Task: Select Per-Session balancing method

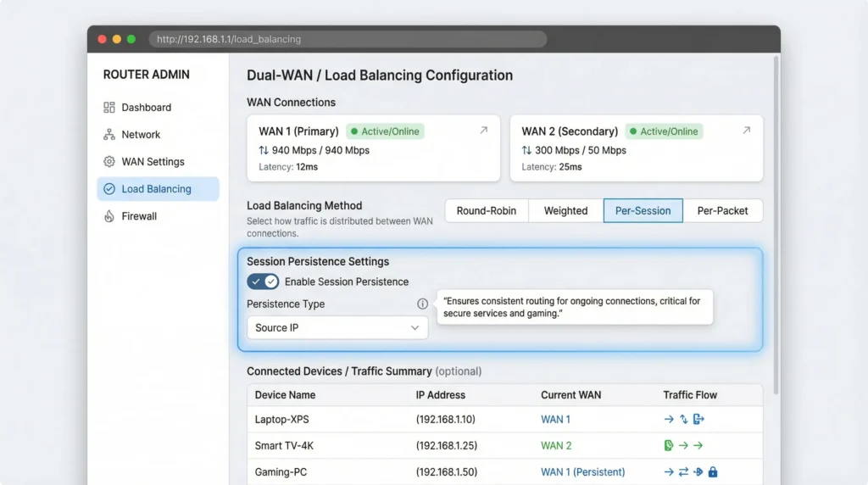Action: (643, 211)
